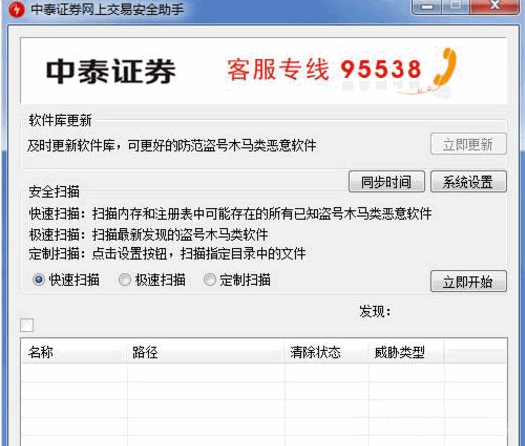The height and width of the screenshot is (446, 525).
Task: Sort by 清除状态 column header
Action: (x=326, y=352)
